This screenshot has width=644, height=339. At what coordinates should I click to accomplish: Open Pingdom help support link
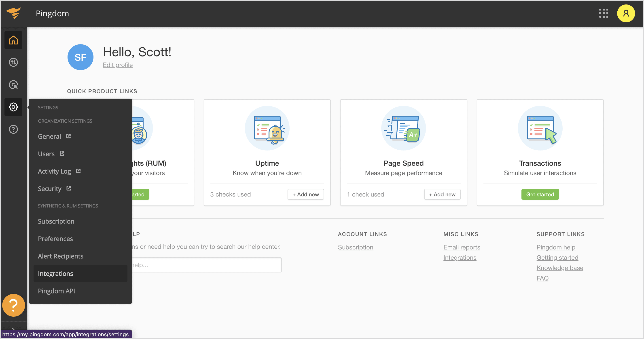(556, 247)
